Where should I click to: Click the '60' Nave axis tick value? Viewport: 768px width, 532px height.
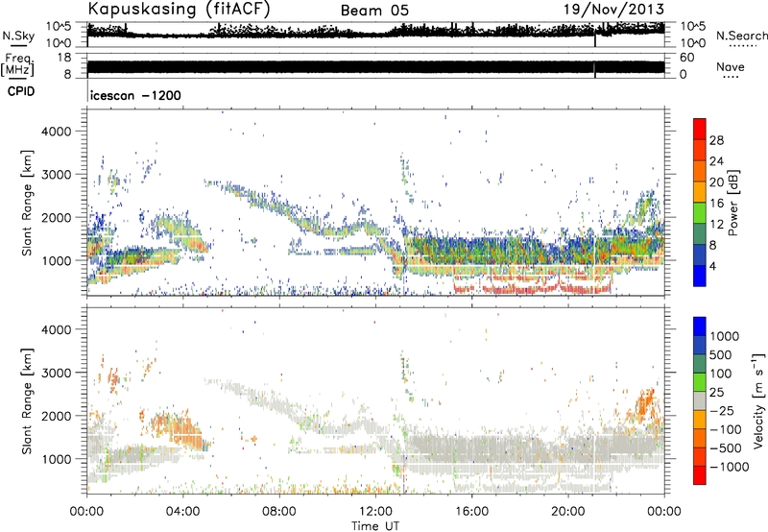(686, 58)
